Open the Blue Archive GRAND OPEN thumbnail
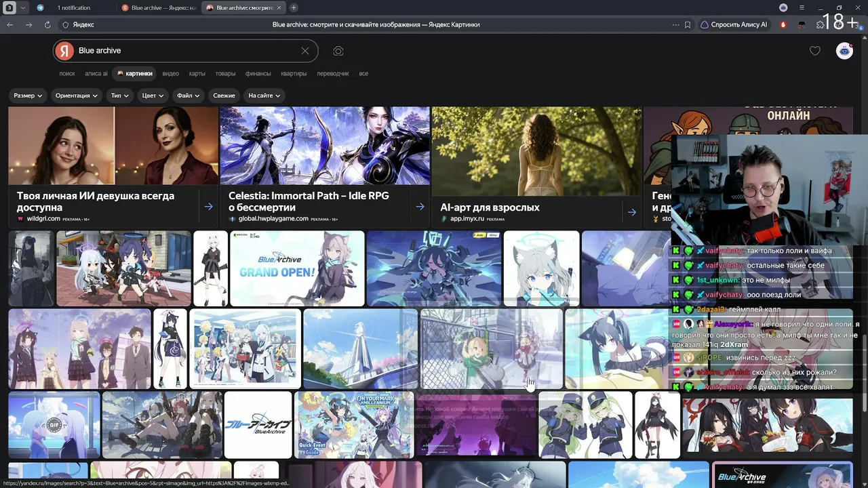This screenshot has height=488, width=868. click(x=297, y=268)
